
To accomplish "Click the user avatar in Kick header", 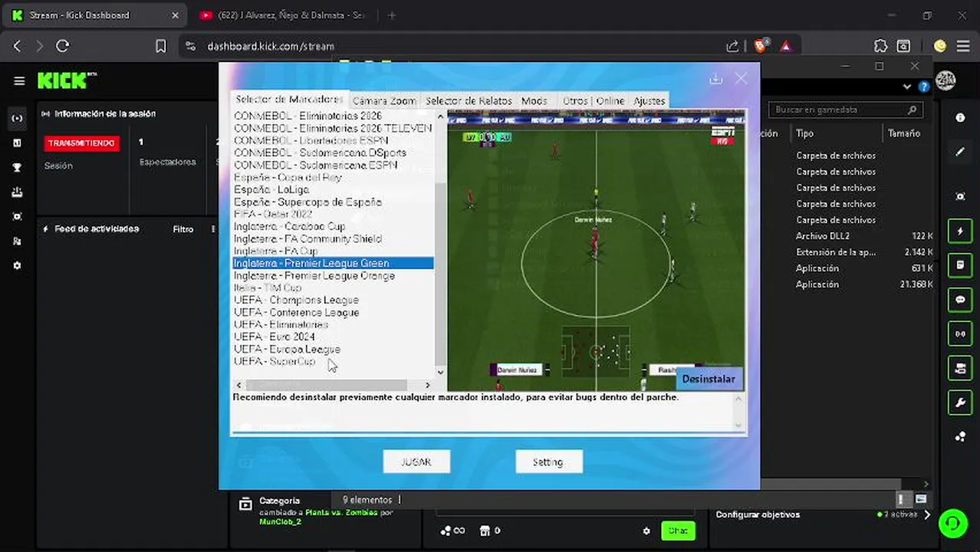I will pos(945,80).
